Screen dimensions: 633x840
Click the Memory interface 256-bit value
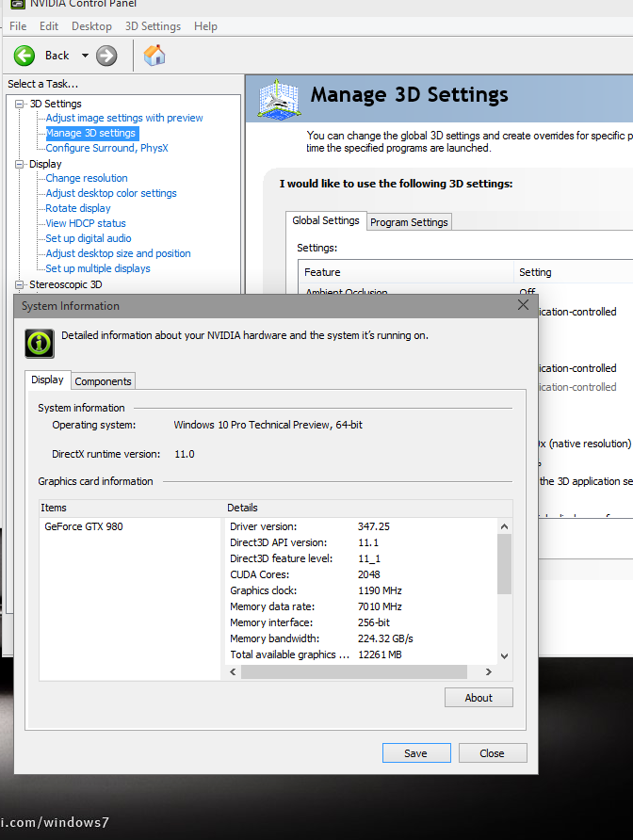(374, 622)
